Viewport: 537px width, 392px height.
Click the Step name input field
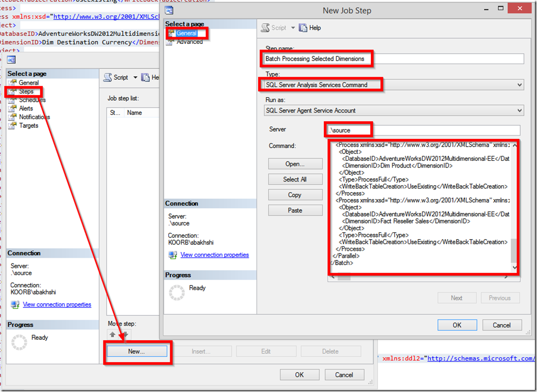click(393, 58)
